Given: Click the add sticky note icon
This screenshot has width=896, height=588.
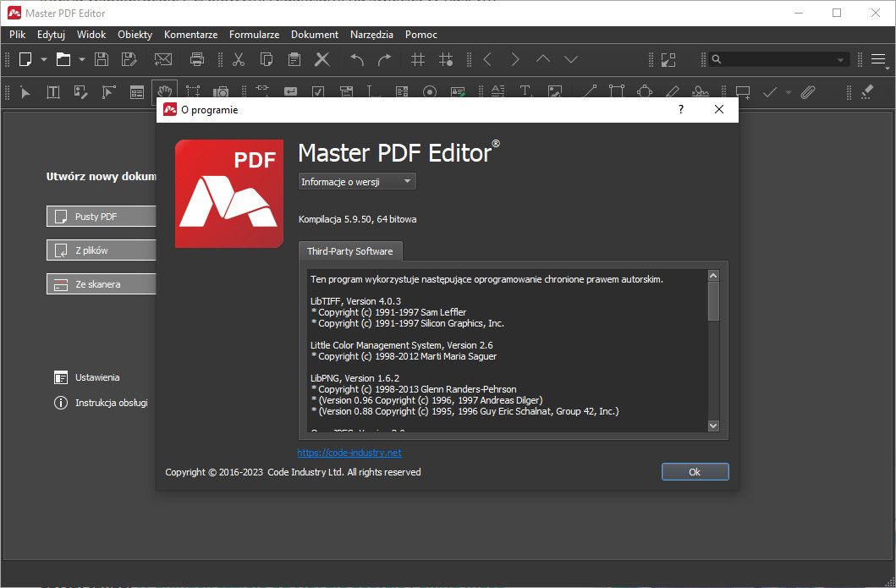Looking at the screenshot, I should click(x=743, y=92).
